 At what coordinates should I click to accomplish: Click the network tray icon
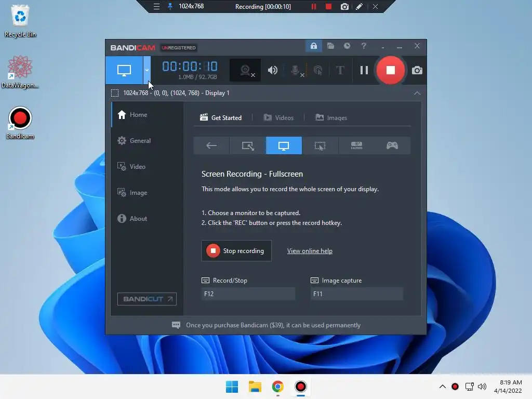(469, 387)
